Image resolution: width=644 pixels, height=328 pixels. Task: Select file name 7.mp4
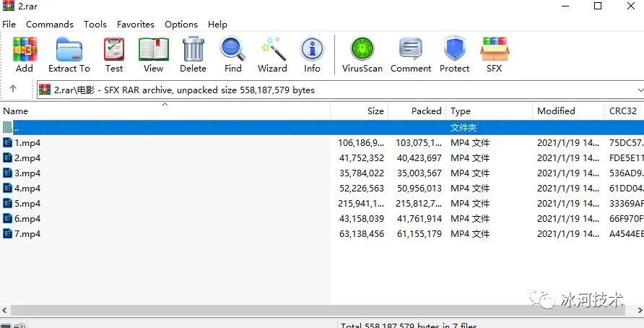pos(27,234)
